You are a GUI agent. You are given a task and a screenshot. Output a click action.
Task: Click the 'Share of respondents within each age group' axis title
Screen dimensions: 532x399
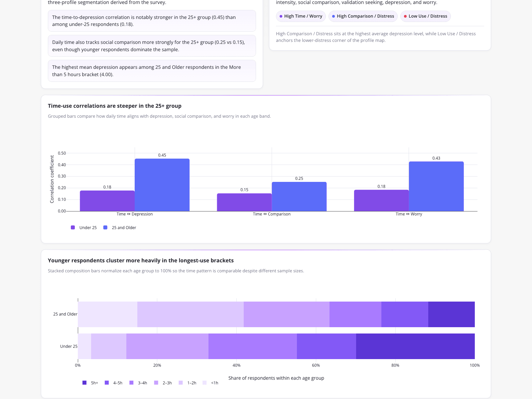276,378
